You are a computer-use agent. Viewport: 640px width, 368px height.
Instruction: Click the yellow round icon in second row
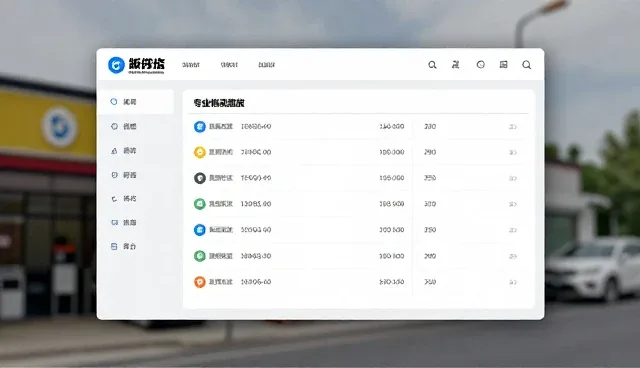tap(200, 152)
